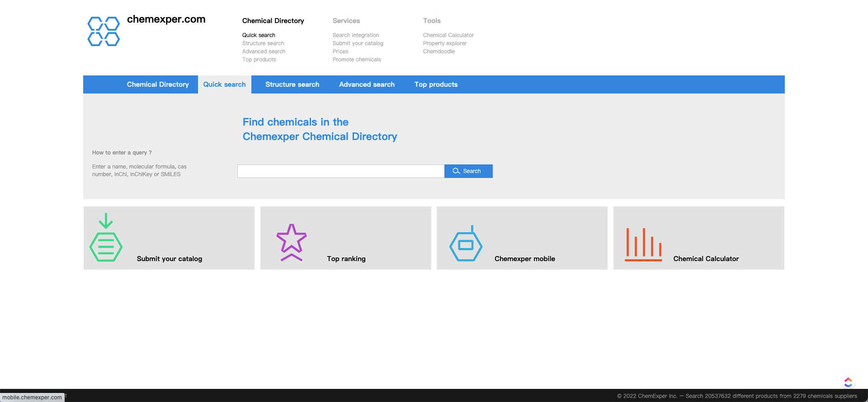Open the Services header menu heading
The image size is (868, 402).
coord(346,21)
